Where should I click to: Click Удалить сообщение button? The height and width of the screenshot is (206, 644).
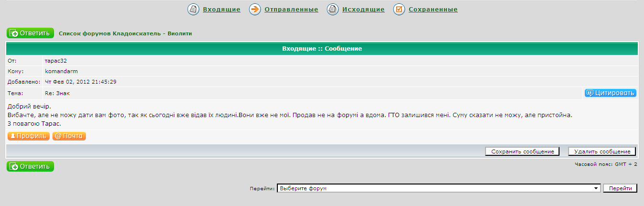(x=602, y=152)
